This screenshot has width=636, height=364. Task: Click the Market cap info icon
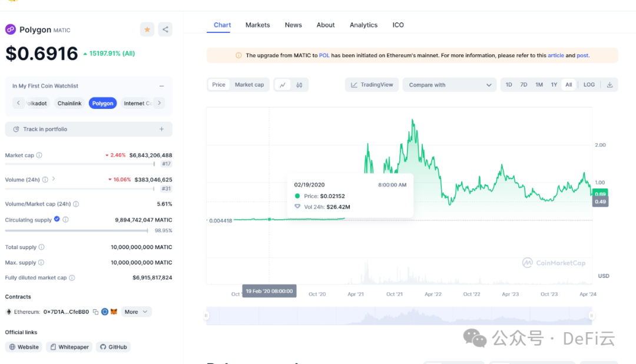39,155
